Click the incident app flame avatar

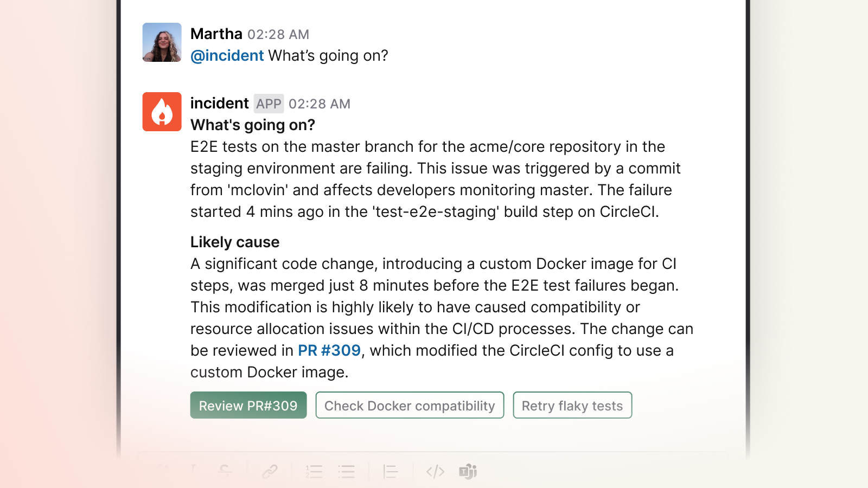coord(162,112)
